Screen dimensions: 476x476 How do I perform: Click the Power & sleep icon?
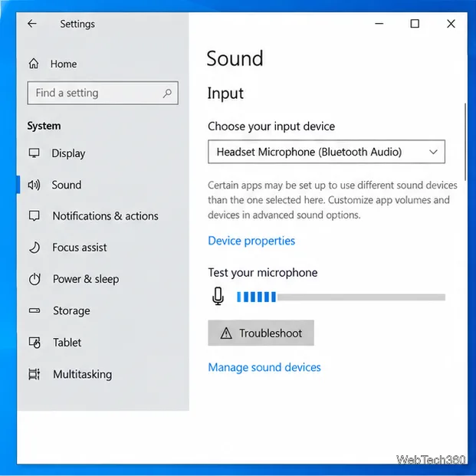[34, 279]
